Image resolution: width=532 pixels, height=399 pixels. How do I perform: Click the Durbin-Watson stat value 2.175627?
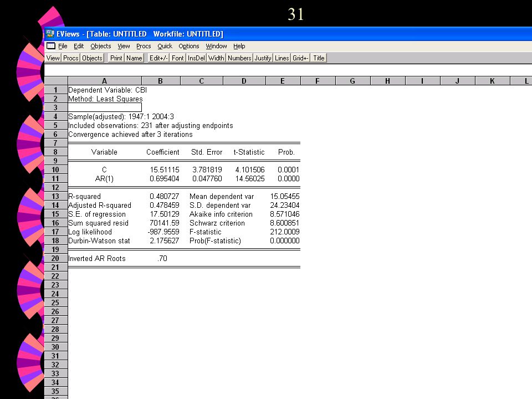[164, 241]
